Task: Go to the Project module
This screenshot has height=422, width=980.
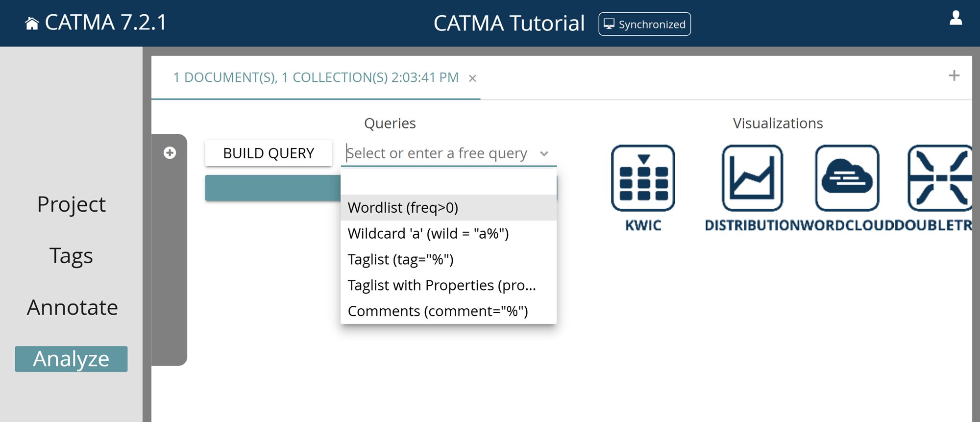Action: (72, 204)
